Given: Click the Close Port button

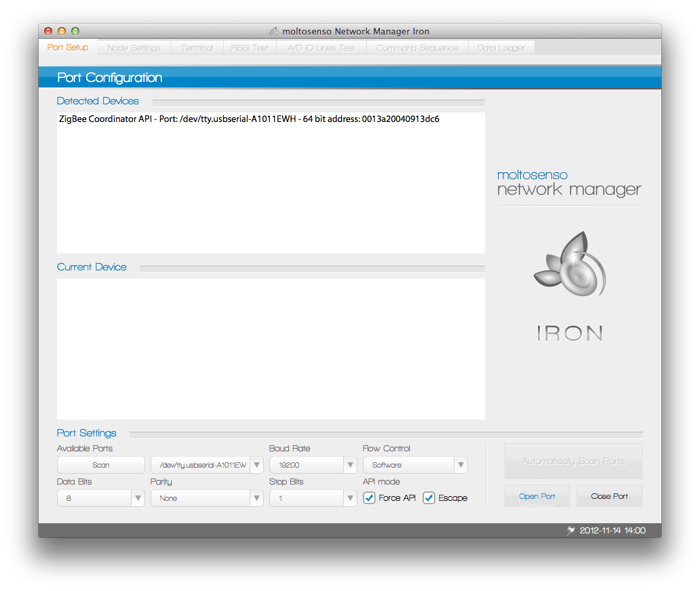Looking at the screenshot, I should (x=609, y=496).
